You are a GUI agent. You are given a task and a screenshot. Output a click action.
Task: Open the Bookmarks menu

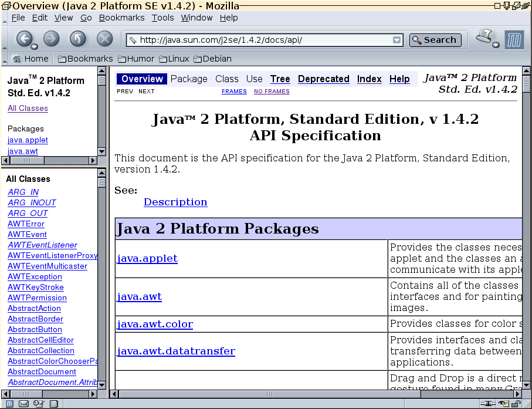(121, 18)
